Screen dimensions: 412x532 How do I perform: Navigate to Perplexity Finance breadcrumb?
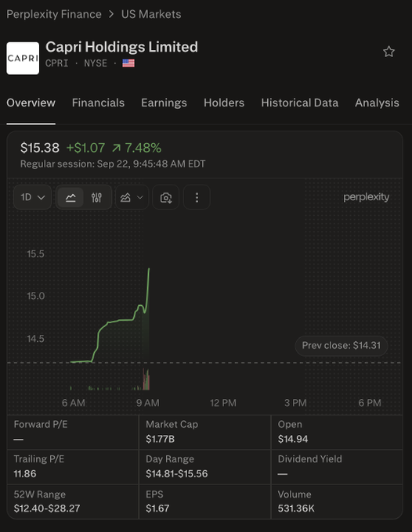pos(54,14)
